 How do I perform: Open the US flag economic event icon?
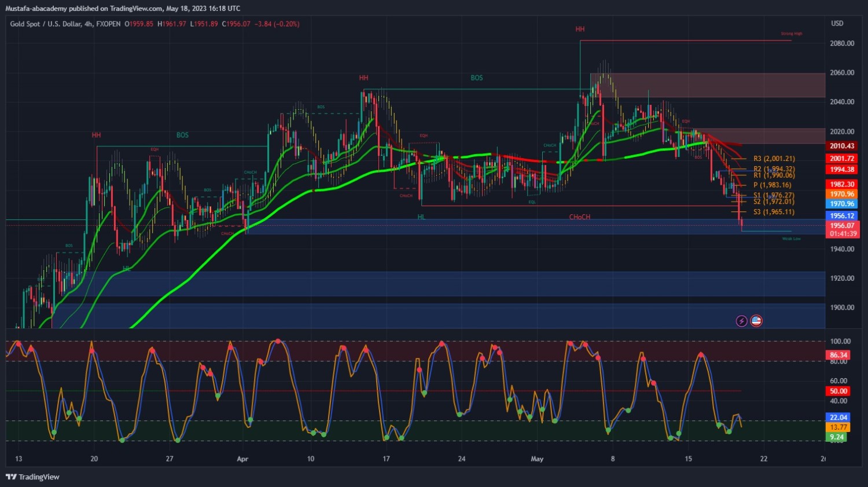(x=756, y=321)
